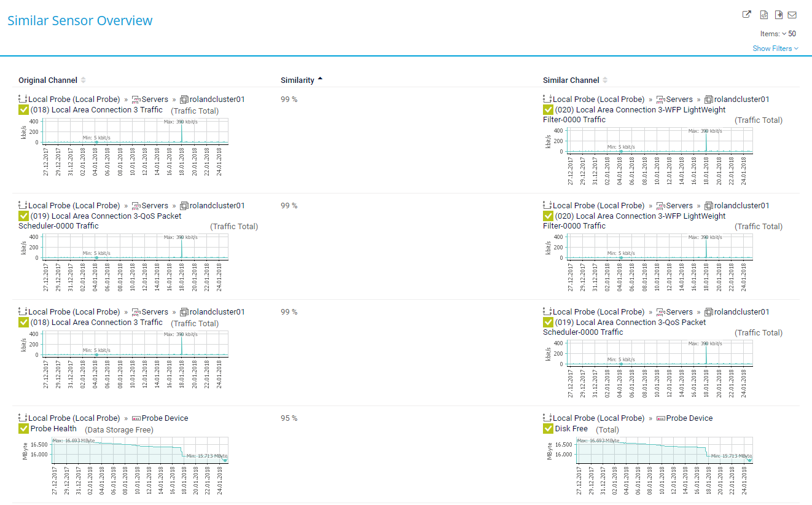The width and height of the screenshot is (812, 505).
Task: Click the green check beside (019) QoS Packet in the Original Channel column
Action: point(24,216)
